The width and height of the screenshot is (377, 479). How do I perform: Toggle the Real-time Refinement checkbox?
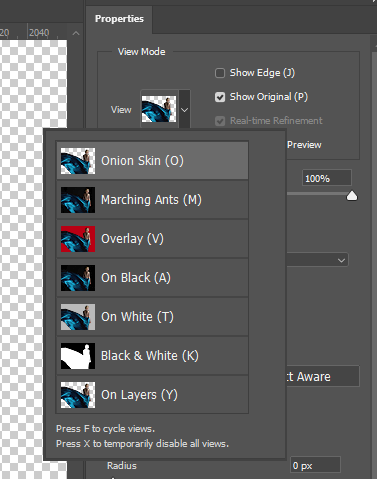click(x=220, y=121)
